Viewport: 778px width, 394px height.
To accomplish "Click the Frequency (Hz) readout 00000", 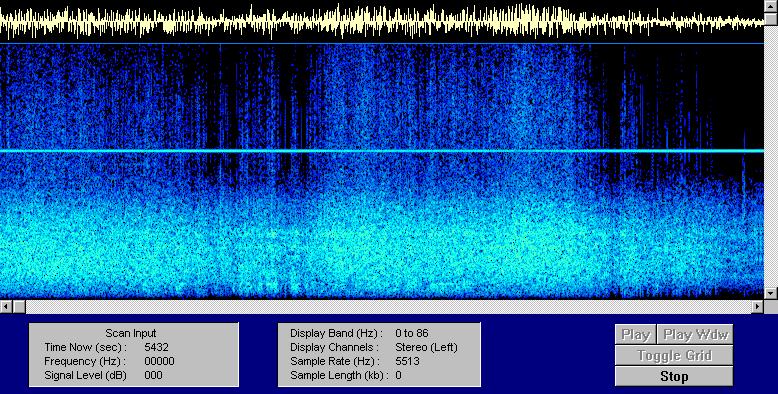I will click(159, 361).
